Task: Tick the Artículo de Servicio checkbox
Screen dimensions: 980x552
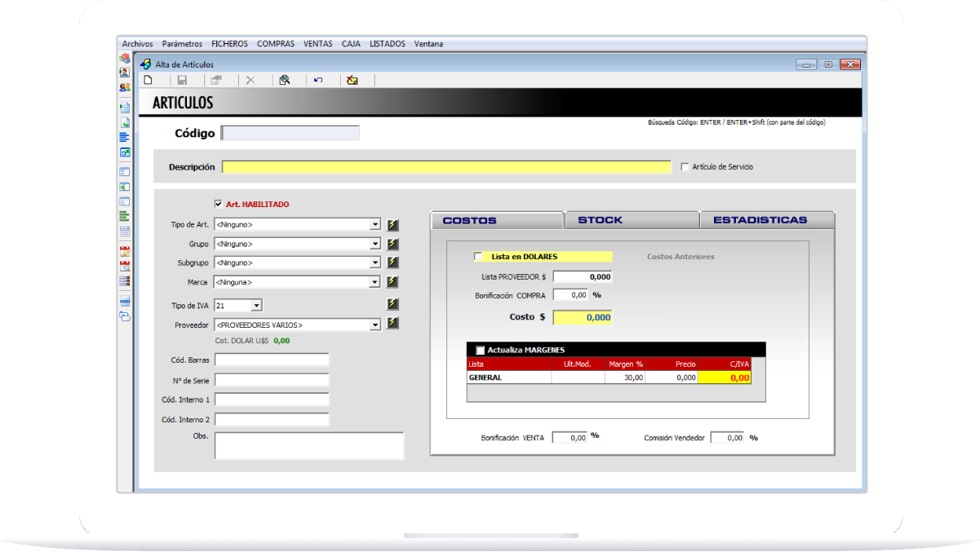Action: point(685,167)
